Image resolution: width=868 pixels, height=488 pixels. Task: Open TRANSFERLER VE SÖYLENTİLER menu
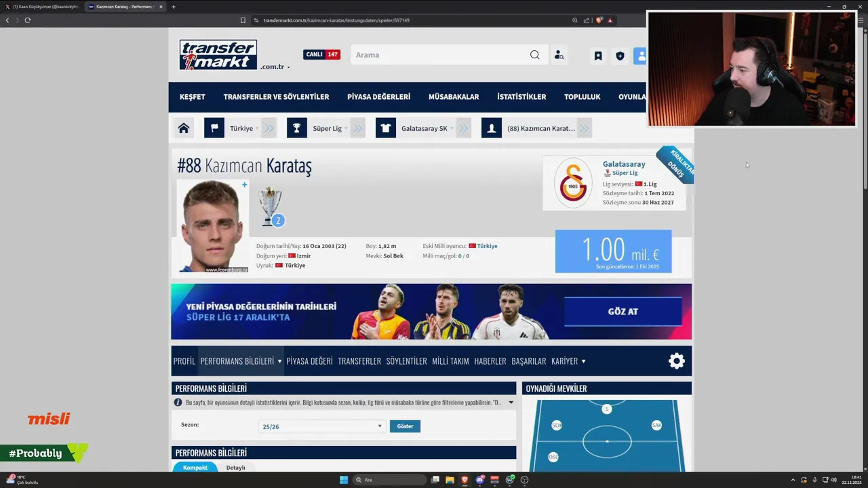(x=276, y=97)
